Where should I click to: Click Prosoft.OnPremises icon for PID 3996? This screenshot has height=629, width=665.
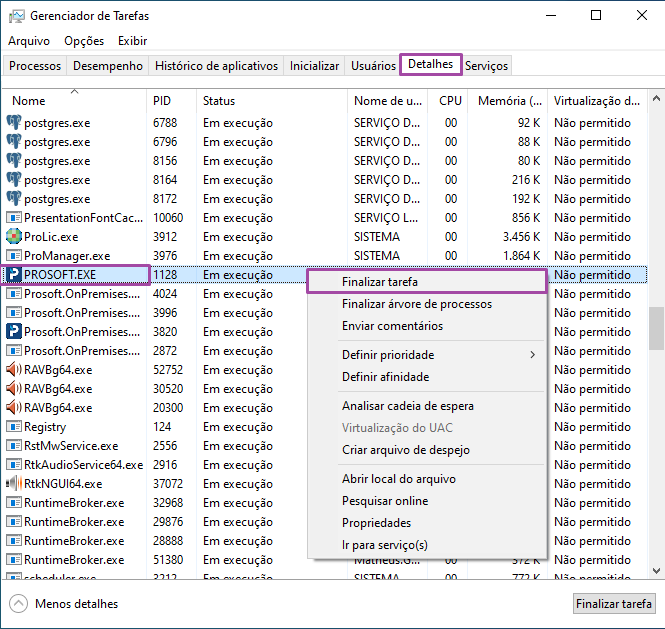click(14, 313)
